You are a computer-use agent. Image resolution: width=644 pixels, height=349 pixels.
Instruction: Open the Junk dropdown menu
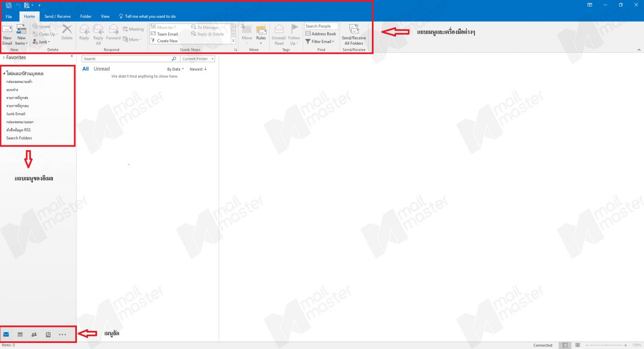(41, 42)
